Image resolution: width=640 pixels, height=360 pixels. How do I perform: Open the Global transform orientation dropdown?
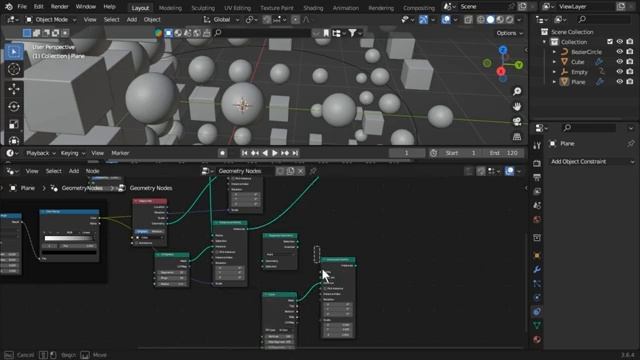click(221, 20)
